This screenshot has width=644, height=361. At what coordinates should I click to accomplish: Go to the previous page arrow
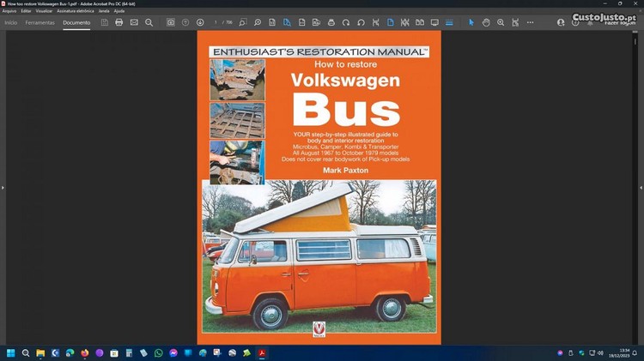(x=185, y=22)
